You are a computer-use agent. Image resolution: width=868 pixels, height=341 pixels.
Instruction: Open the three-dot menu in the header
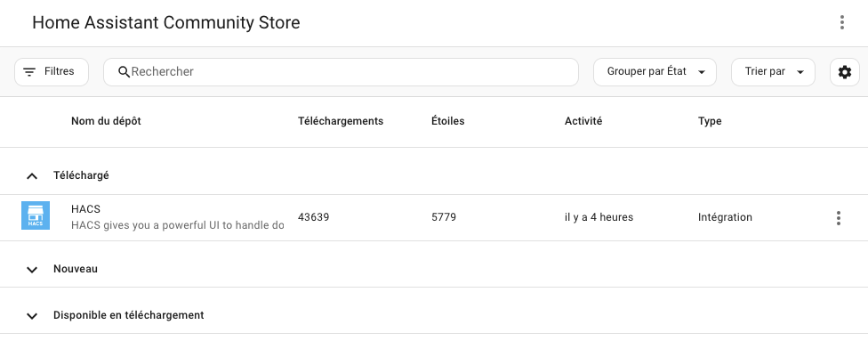pos(841,23)
